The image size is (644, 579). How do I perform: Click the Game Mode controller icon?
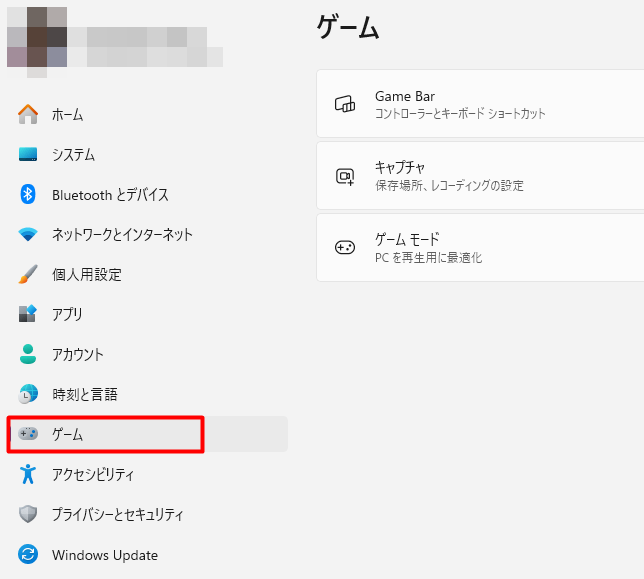coord(345,247)
